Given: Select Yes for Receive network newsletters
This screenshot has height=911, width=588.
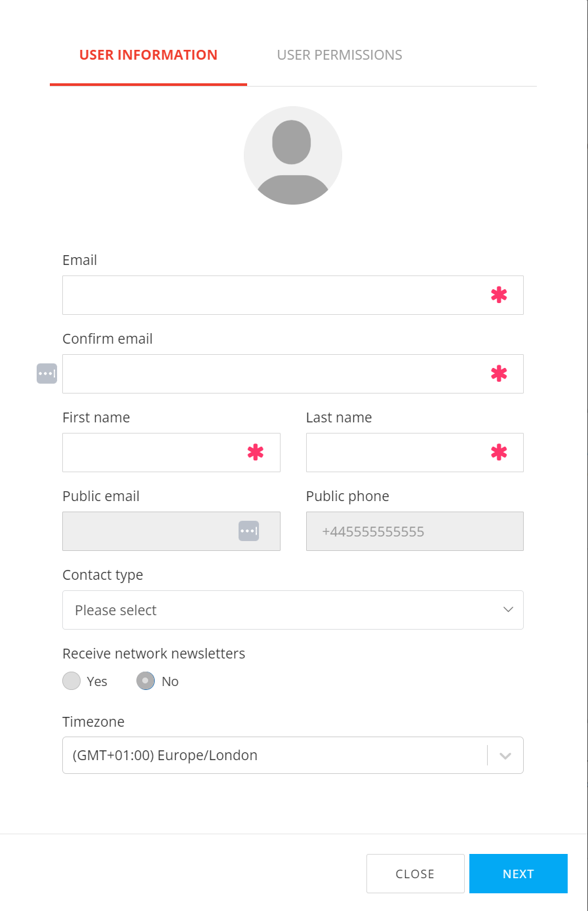Looking at the screenshot, I should pos(71,681).
